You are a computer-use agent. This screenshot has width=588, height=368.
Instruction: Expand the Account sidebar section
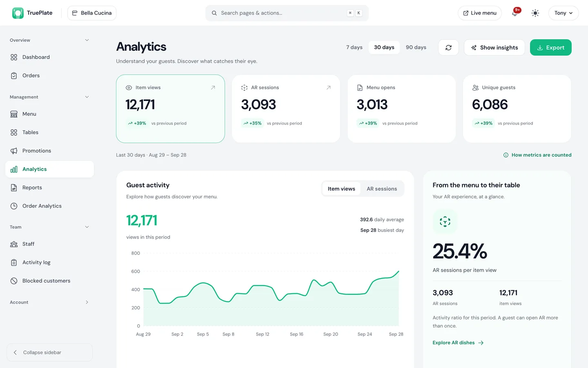coord(87,302)
